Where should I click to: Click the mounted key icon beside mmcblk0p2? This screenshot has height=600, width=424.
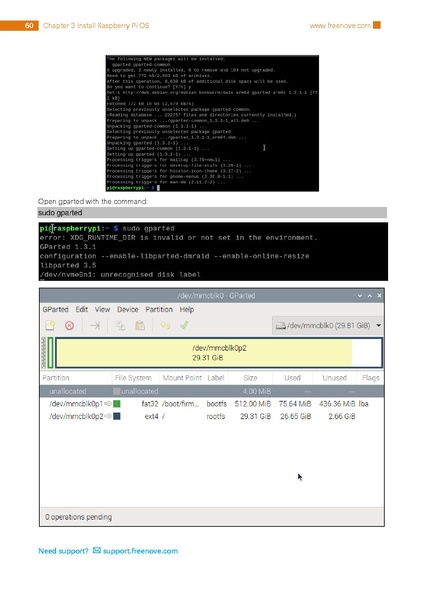[x=108, y=416]
